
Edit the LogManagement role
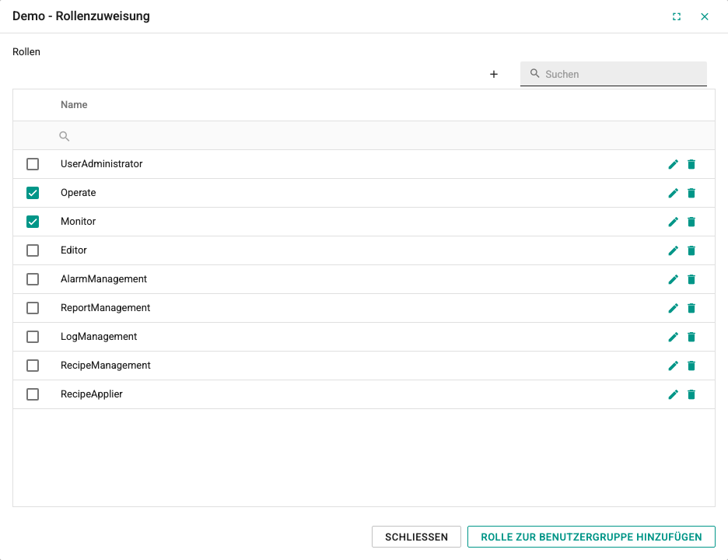pyautogui.click(x=673, y=337)
